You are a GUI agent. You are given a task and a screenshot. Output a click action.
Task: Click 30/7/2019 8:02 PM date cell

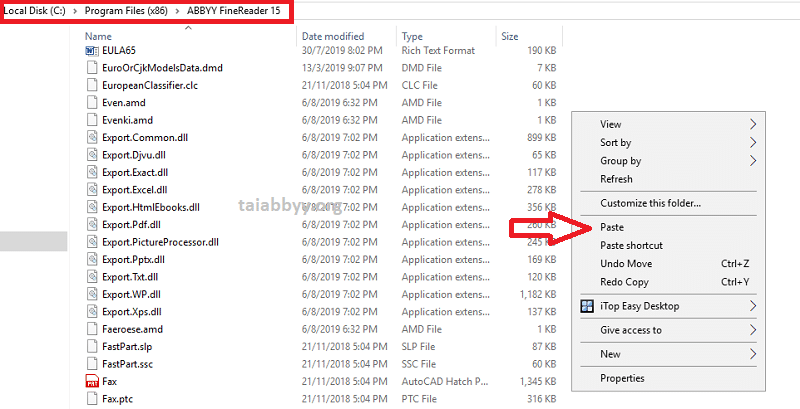[342, 50]
